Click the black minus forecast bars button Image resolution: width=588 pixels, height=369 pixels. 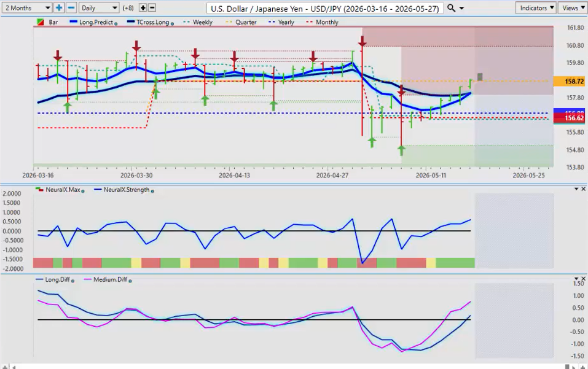pyautogui.click(x=152, y=7)
